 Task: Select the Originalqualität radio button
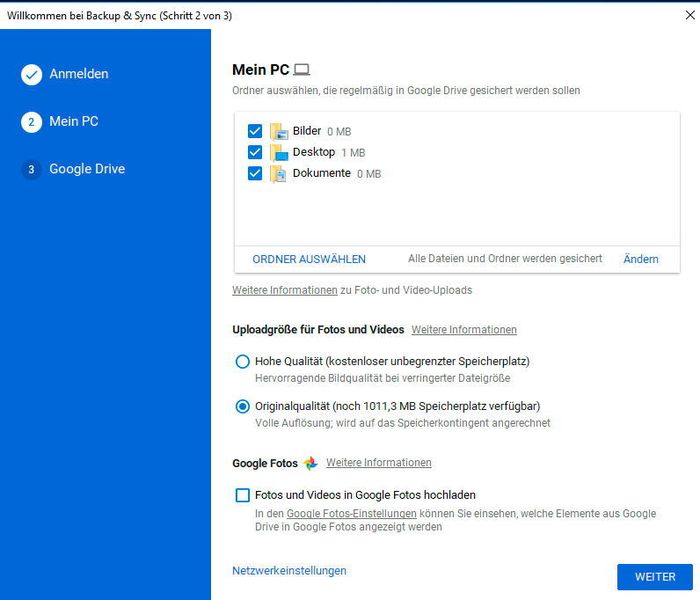pos(242,406)
